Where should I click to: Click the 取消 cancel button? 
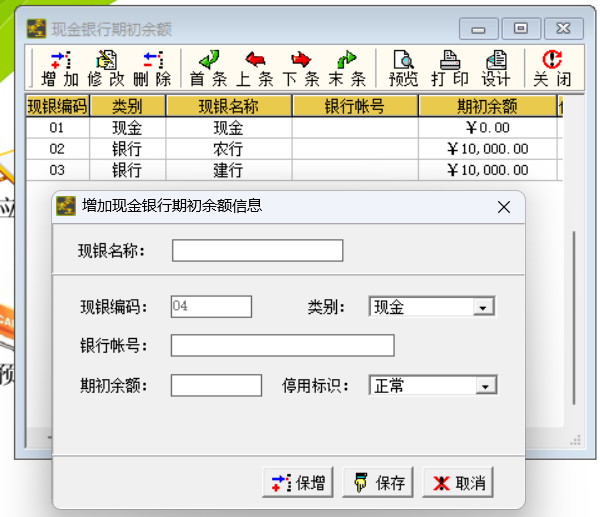coord(458,483)
